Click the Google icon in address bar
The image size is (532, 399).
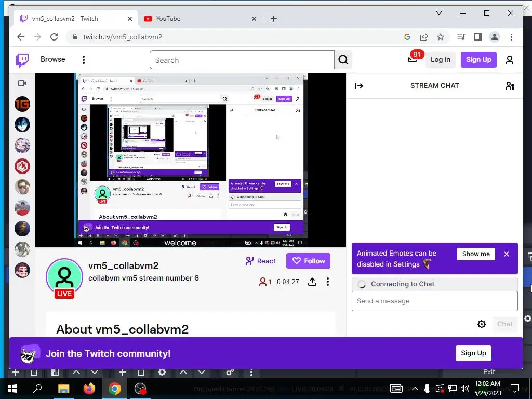[x=407, y=37]
